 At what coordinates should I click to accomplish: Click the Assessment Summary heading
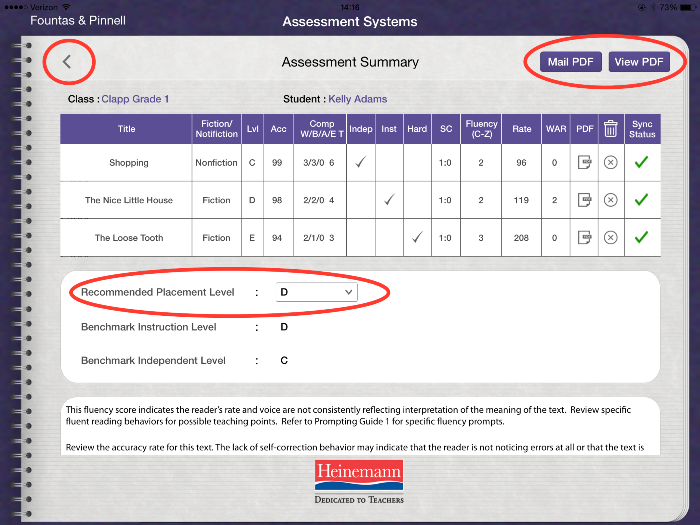pos(350,62)
